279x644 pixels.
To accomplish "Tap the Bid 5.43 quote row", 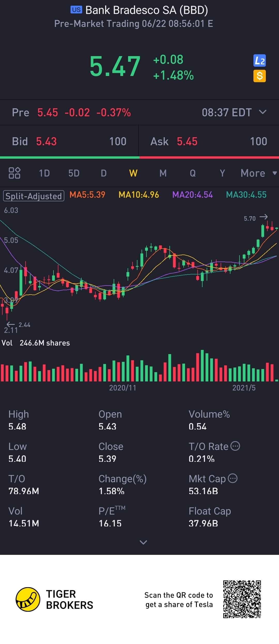I will (69, 141).
